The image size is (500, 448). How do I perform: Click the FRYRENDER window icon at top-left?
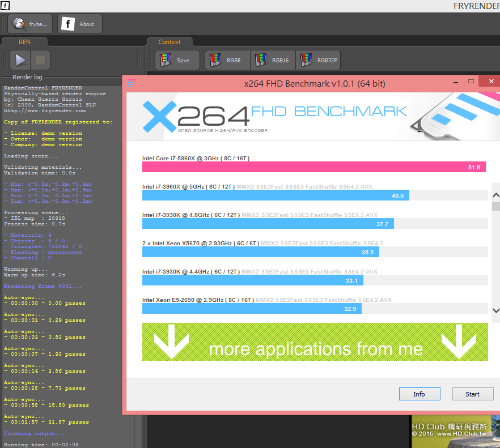[x=5, y=6]
